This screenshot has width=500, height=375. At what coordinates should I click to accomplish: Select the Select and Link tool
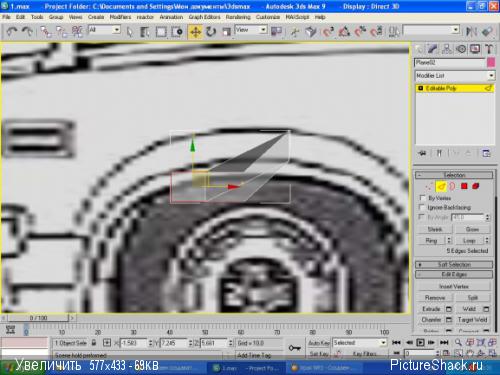coord(46,32)
